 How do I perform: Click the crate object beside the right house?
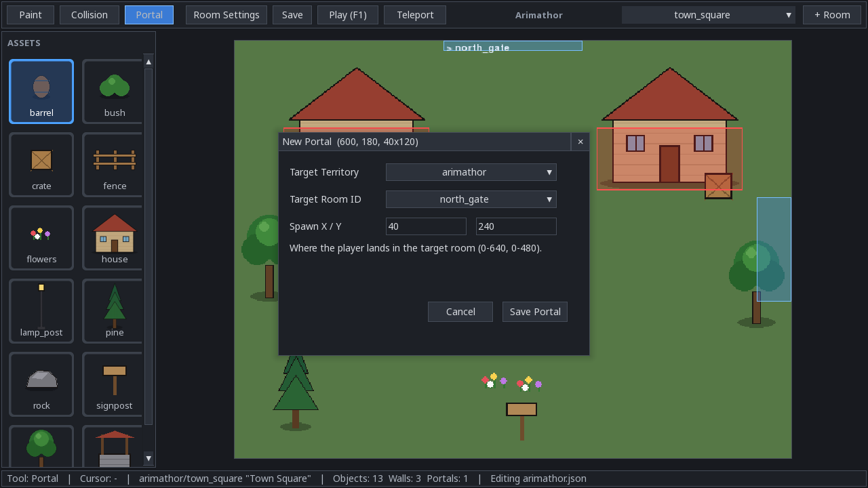click(x=718, y=186)
